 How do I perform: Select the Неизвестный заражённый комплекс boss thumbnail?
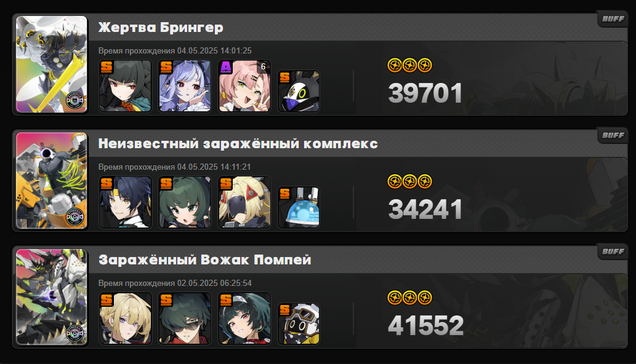52,181
